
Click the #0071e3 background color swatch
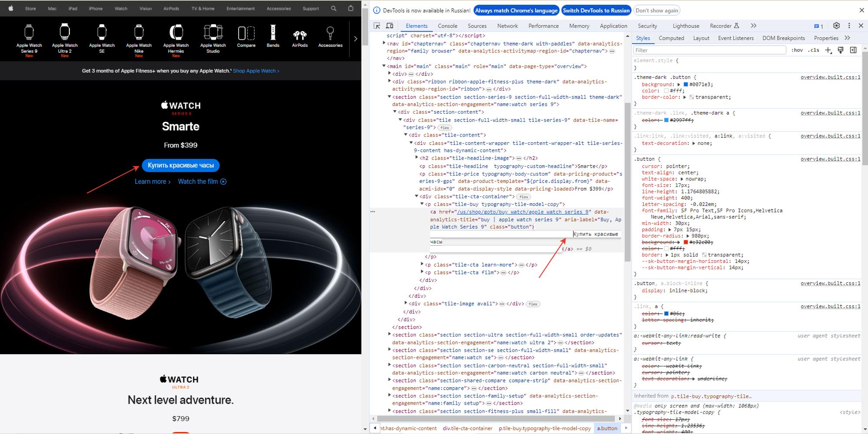click(686, 85)
